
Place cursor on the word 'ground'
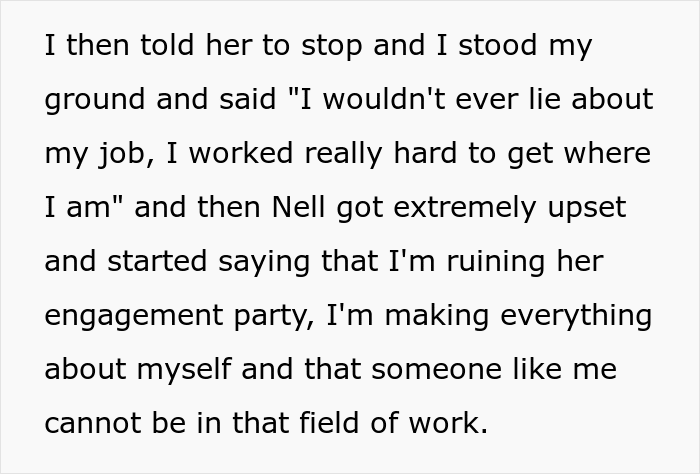tap(95, 101)
